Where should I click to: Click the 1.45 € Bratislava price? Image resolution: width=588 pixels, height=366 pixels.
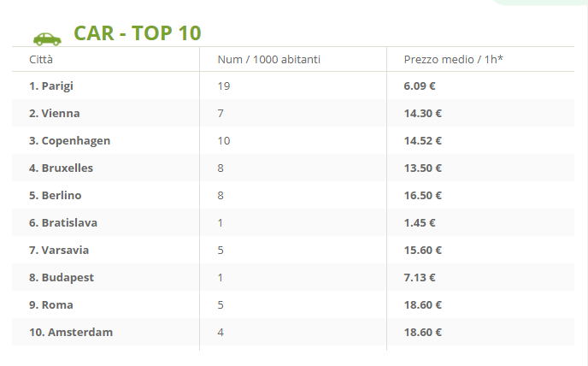(x=420, y=223)
